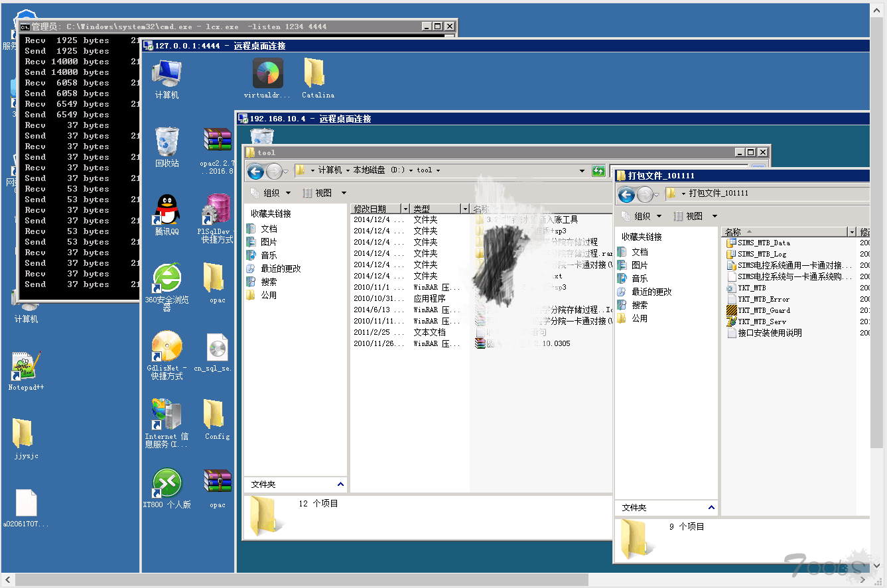Launch XT800 个人版 remote tool
The height and width of the screenshot is (588, 887).
[x=167, y=488]
